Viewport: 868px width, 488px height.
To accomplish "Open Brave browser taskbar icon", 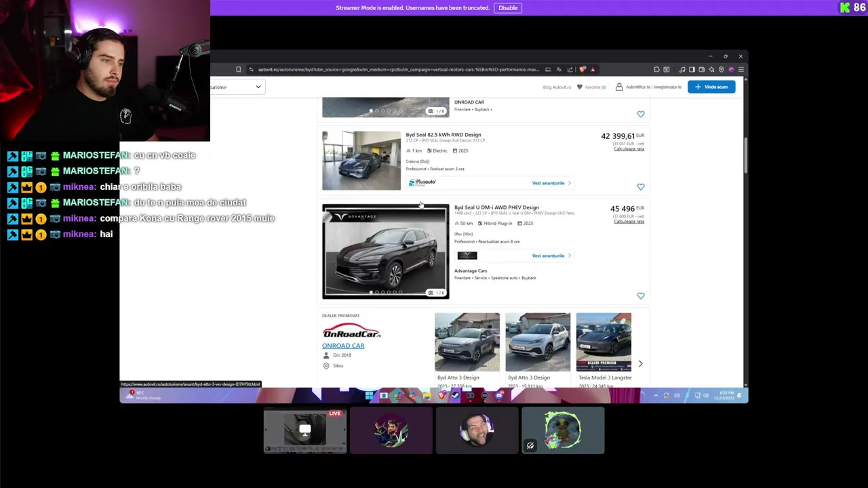I will pyautogui.click(x=442, y=395).
